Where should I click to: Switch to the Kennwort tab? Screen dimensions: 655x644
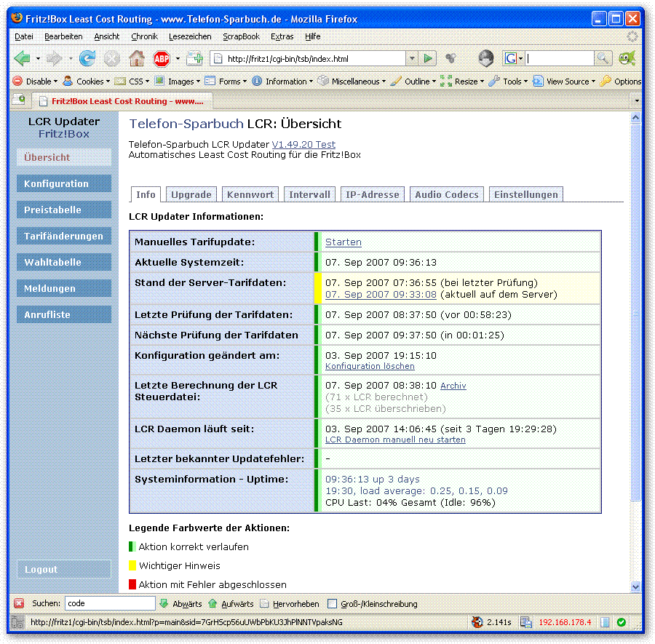pos(250,194)
